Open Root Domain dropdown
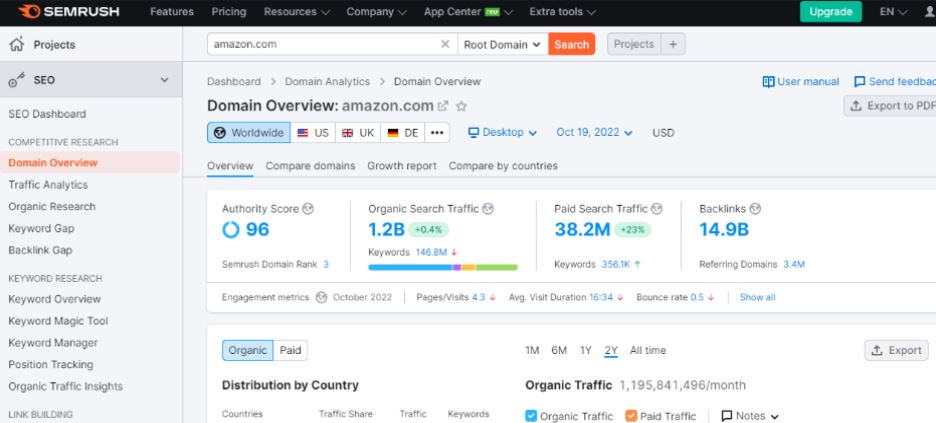 pos(503,44)
